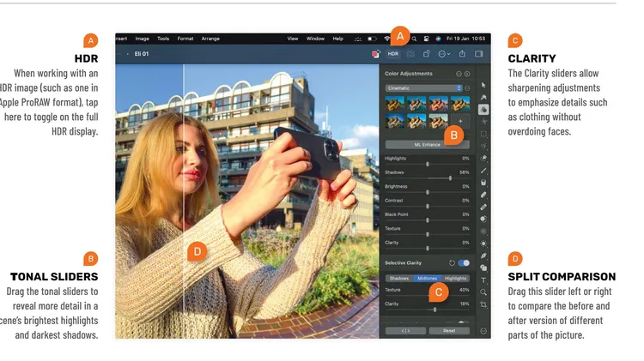644x361 pixels.
Task: Select the Style tool below the arrow
Action: pyautogui.click(x=483, y=97)
